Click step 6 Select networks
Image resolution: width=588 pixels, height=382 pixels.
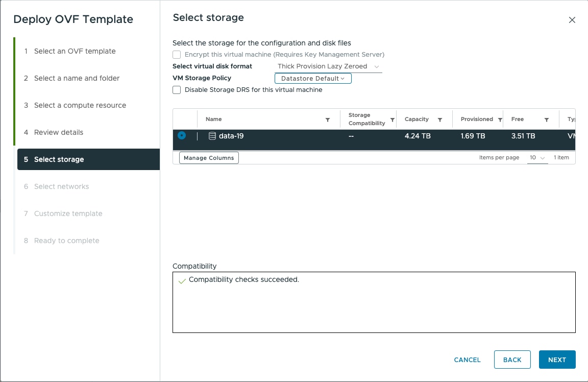[61, 186]
